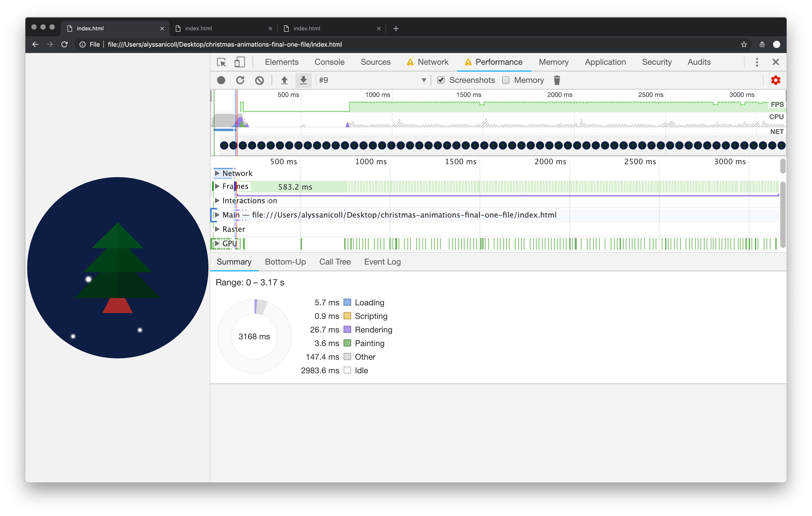Viewport: 812px width, 516px height.
Task: Click the Network row label
Action: pos(237,173)
